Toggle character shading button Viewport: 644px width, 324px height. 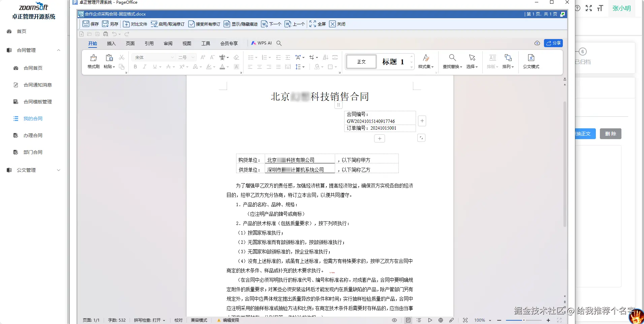tap(236, 67)
